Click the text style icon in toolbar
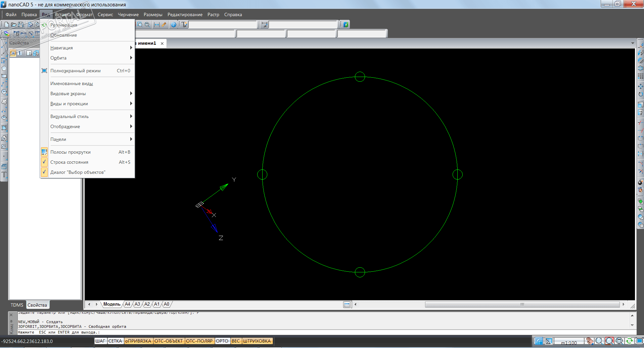Screen dimensions: 644x348 184,25
